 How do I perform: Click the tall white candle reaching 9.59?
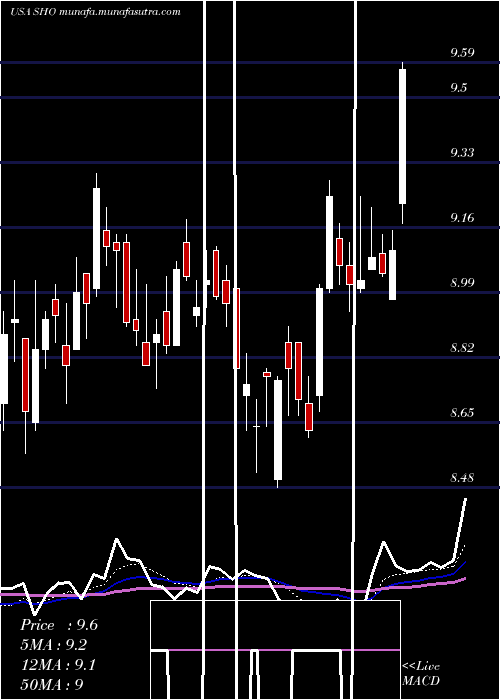[x=403, y=137]
